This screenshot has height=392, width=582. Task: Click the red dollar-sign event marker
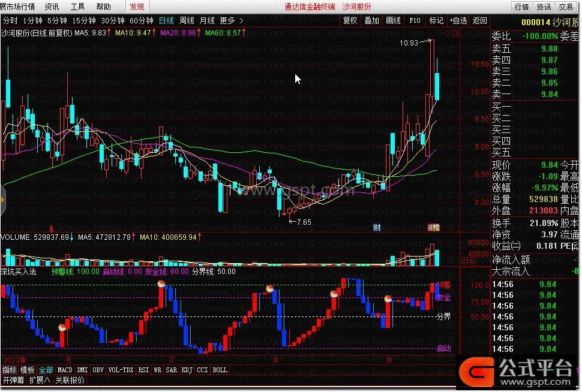click(x=52, y=229)
